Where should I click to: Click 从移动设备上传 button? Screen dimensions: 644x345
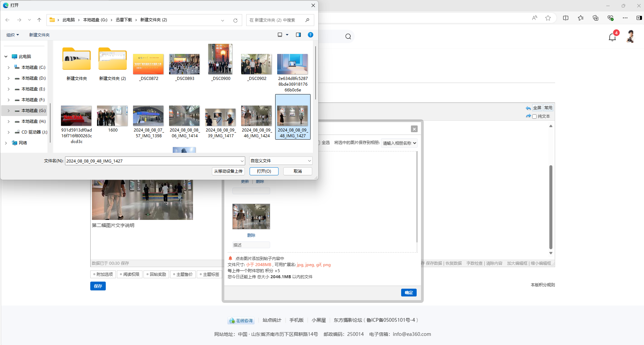(228, 171)
